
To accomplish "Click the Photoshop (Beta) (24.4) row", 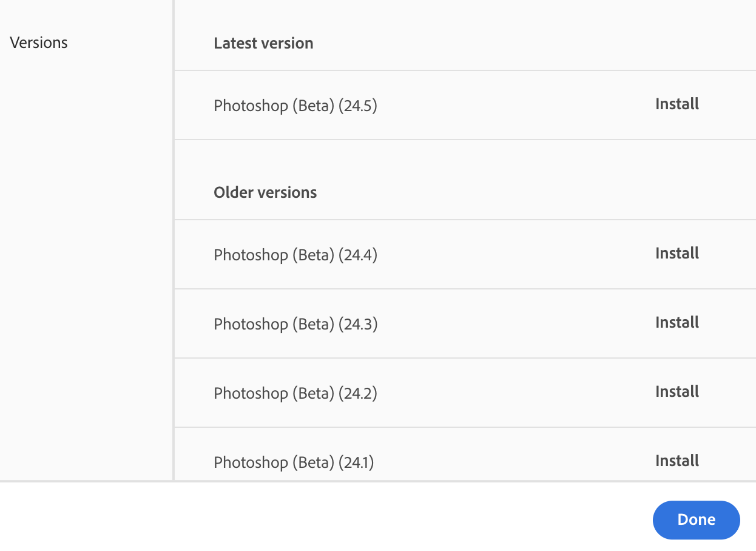I will click(295, 255).
